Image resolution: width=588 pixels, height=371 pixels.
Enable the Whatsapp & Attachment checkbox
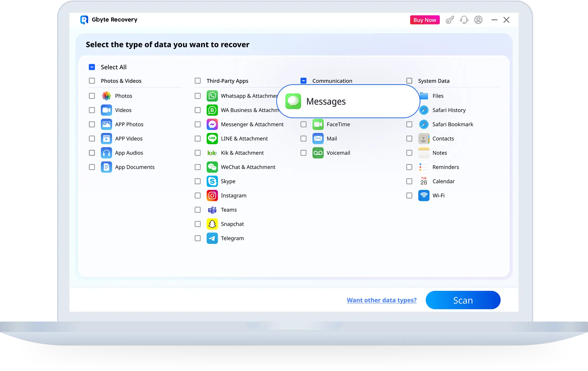(198, 96)
